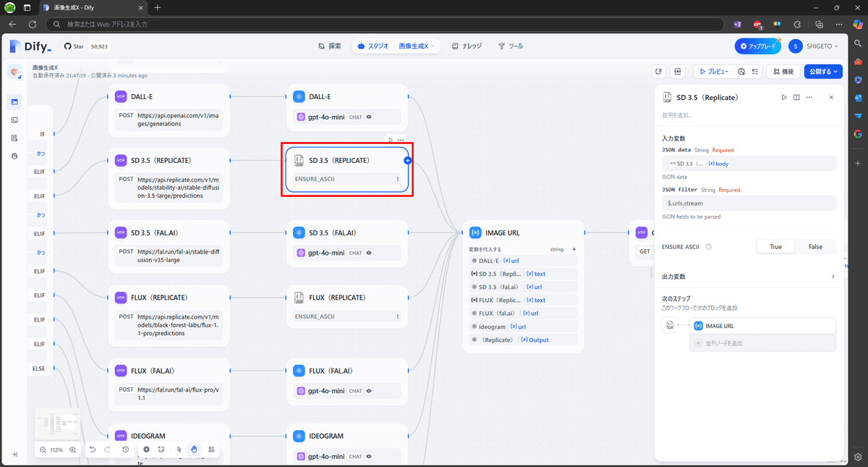This screenshot has width=868, height=467.
Task: Select SD 3.5 (FAL.AI) LLM node
Action: [347, 243]
